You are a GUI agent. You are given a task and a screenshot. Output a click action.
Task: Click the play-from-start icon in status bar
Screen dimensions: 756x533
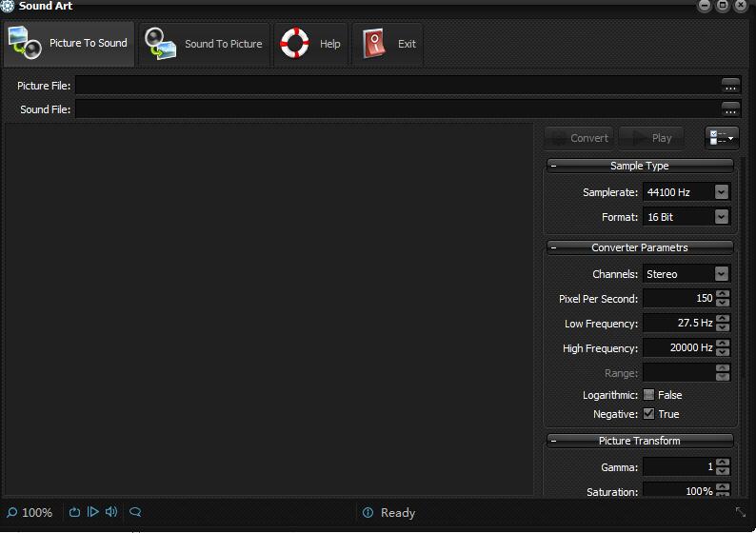92,512
